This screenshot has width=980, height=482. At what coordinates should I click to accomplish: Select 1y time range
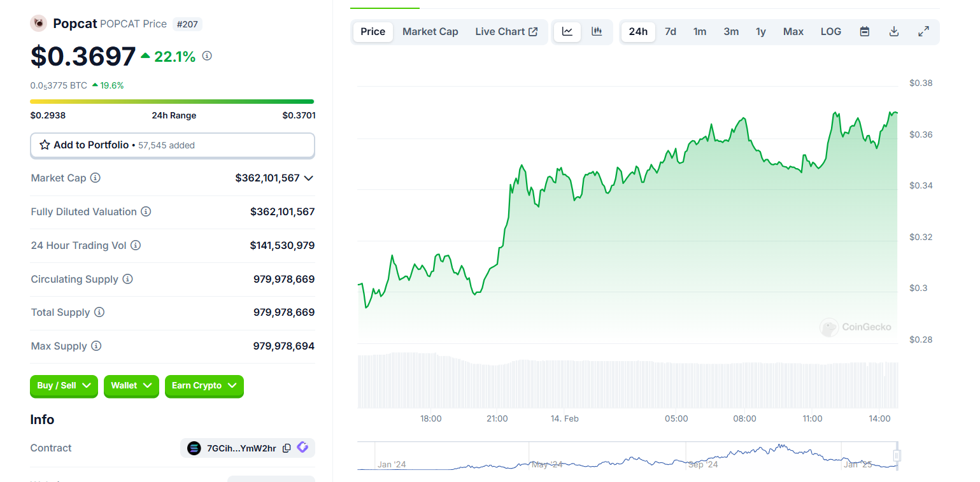[761, 32]
